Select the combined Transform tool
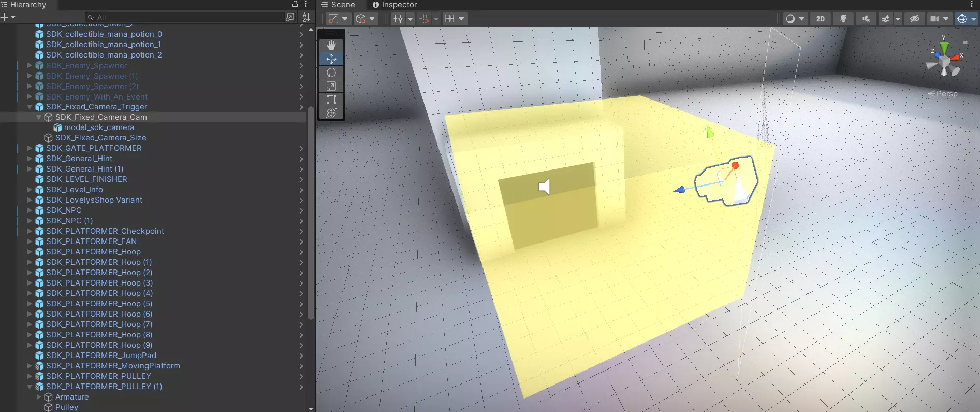Viewport: 980px width, 412px height. [331, 113]
